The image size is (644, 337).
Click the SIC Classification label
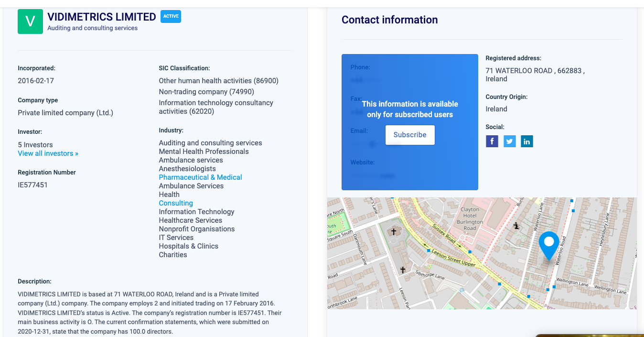[x=184, y=68]
